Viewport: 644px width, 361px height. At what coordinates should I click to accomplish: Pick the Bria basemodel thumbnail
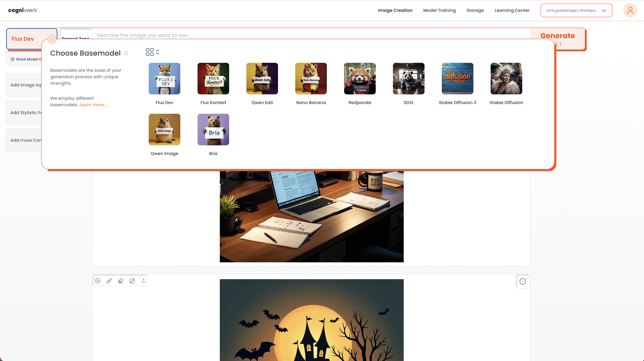click(x=213, y=129)
